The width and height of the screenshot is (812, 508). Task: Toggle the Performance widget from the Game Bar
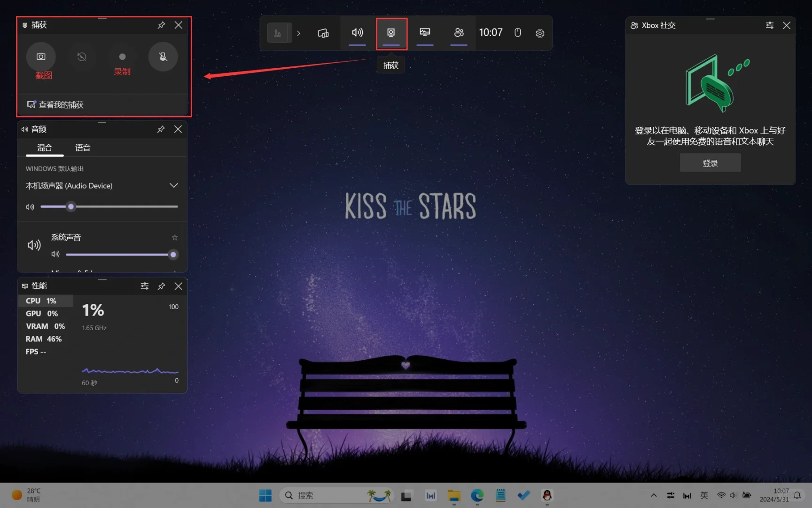point(425,33)
